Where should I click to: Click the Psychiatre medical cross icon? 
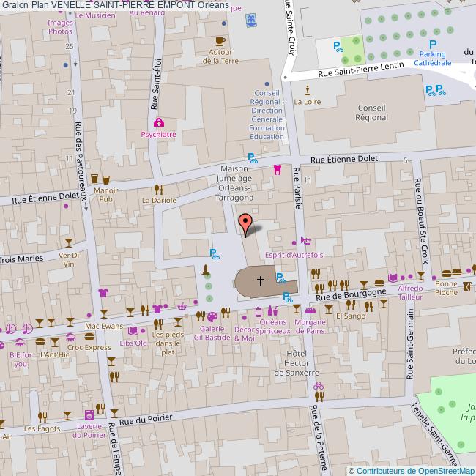(x=158, y=123)
